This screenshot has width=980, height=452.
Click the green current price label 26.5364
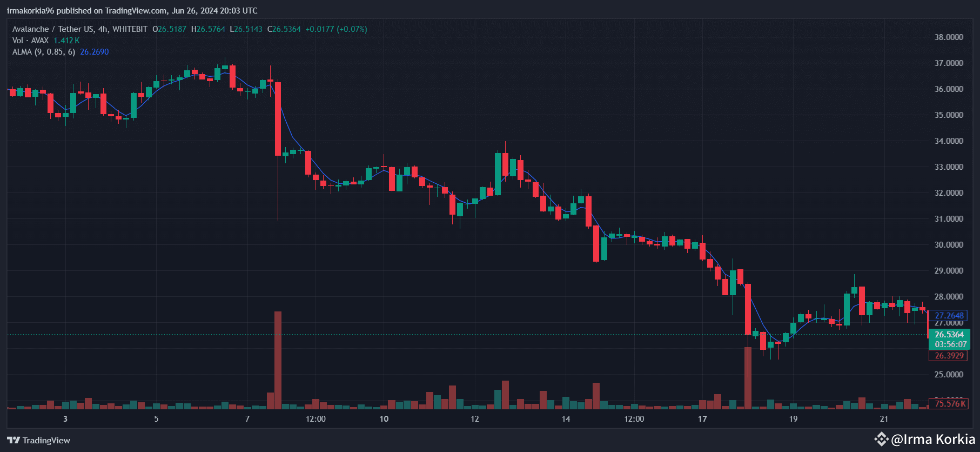point(949,335)
